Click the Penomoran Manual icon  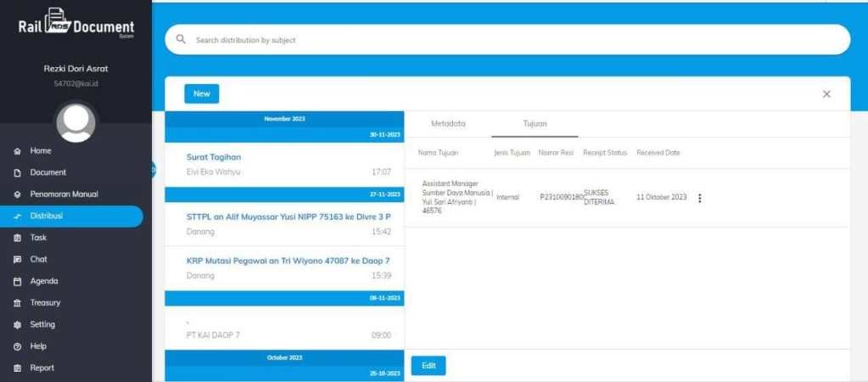click(x=17, y=194)
